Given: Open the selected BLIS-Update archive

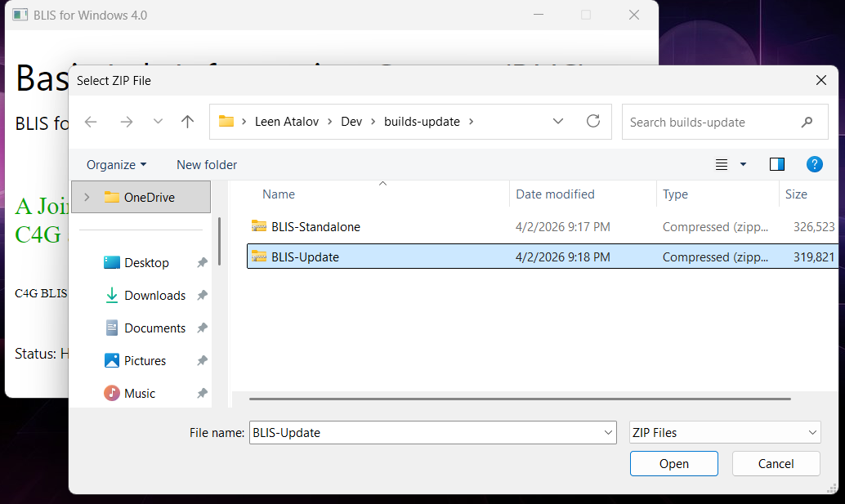Looking at the screenshot, I should (673, 463).
